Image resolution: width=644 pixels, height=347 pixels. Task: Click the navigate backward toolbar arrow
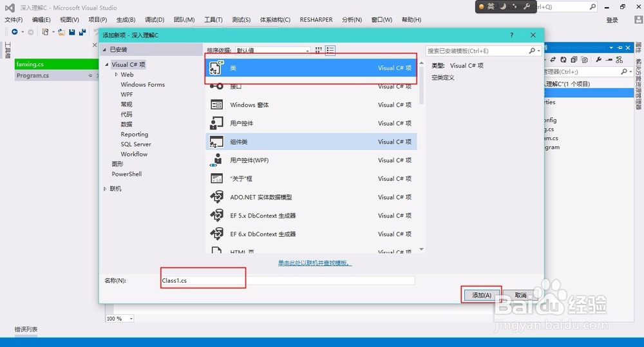[15, 32]
